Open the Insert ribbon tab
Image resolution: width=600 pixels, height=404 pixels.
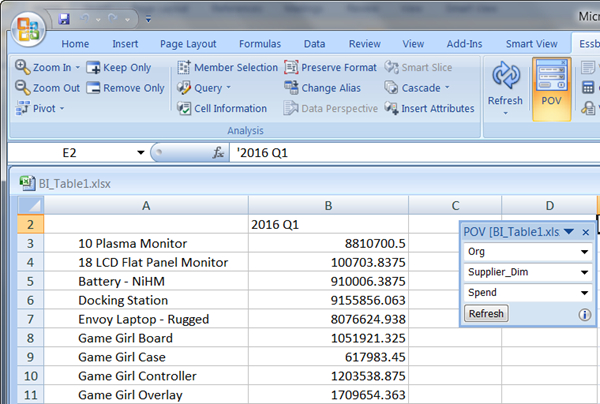[x=125, y=44]
